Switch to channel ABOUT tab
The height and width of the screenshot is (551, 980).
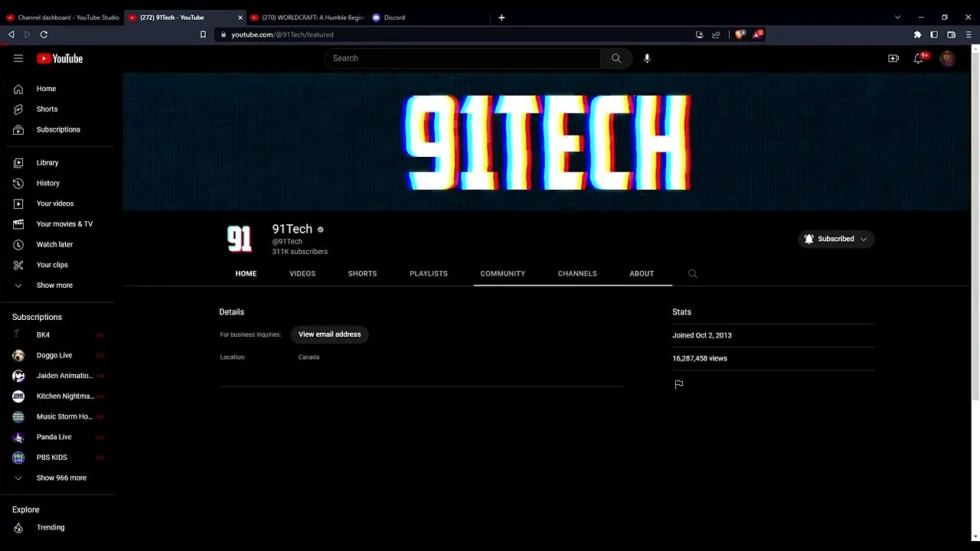pos(642,273)
